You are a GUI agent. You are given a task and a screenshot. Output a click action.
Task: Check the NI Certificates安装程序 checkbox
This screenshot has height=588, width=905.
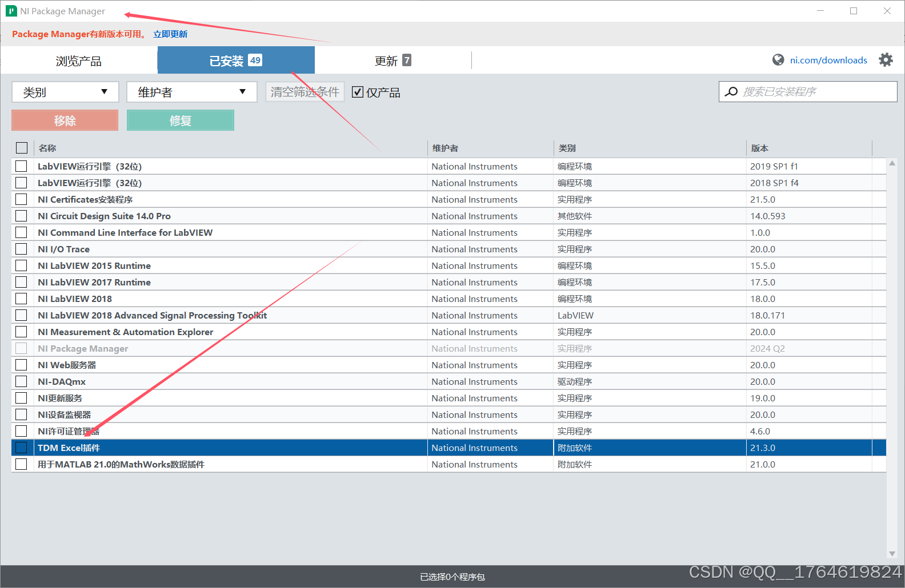[x=21, y=199]
